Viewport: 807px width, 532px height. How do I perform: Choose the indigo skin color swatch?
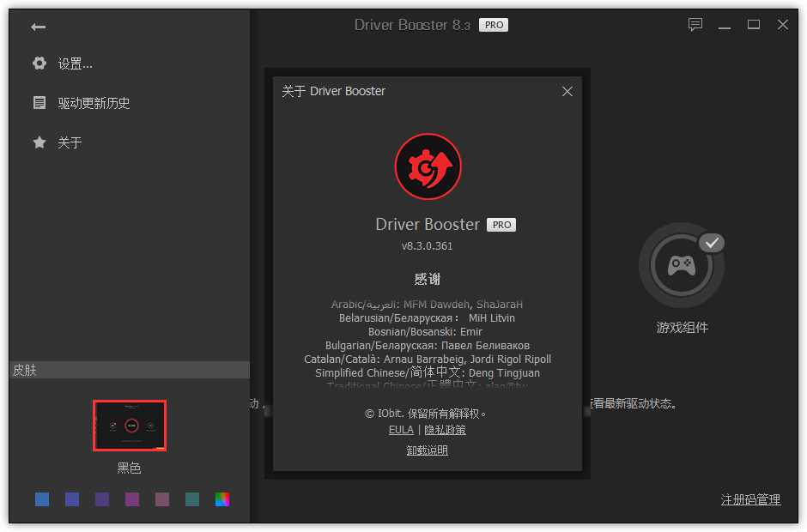(x=72, y=499)
